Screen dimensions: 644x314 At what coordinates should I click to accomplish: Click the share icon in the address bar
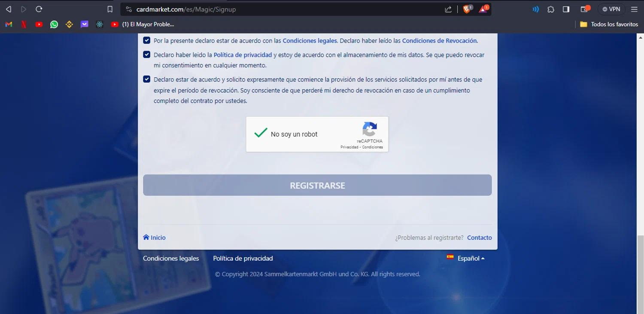click(x=448, y=9)
